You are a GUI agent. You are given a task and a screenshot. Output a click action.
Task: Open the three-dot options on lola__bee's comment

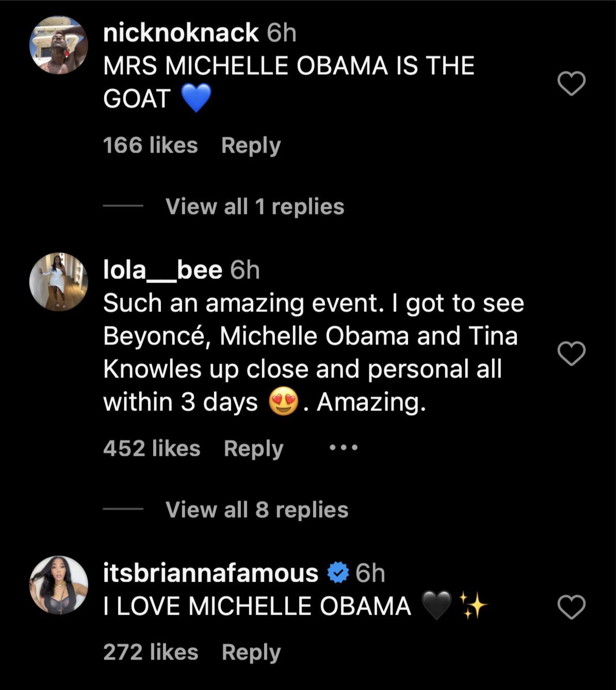[x=344, y=448]
